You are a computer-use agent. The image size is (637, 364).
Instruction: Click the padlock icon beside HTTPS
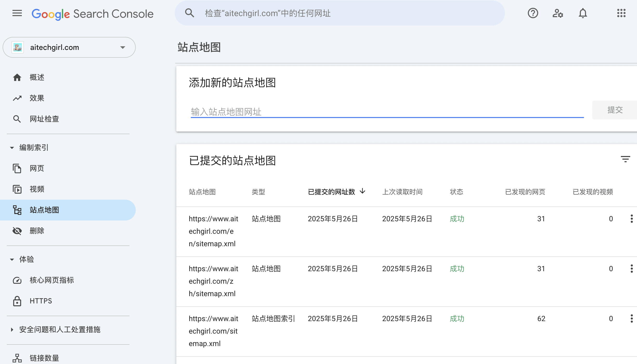click(x=17, y=301)
